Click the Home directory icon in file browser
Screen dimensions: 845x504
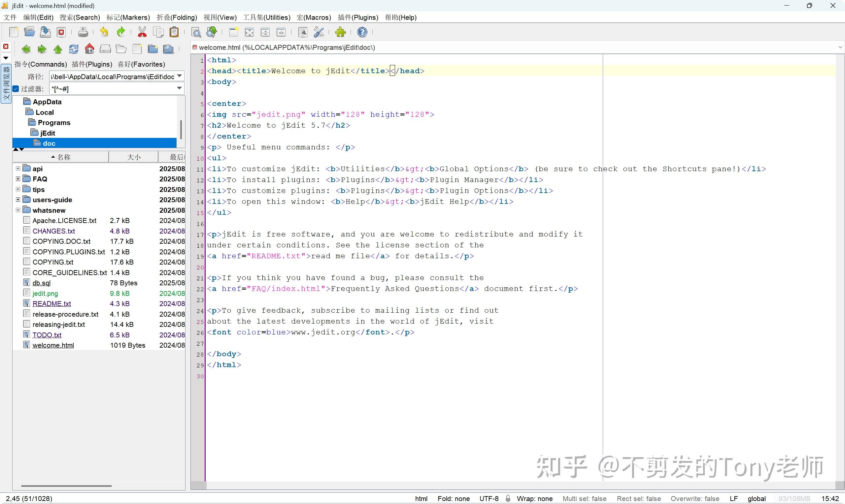pyautogui.click(x=89, y=49)
